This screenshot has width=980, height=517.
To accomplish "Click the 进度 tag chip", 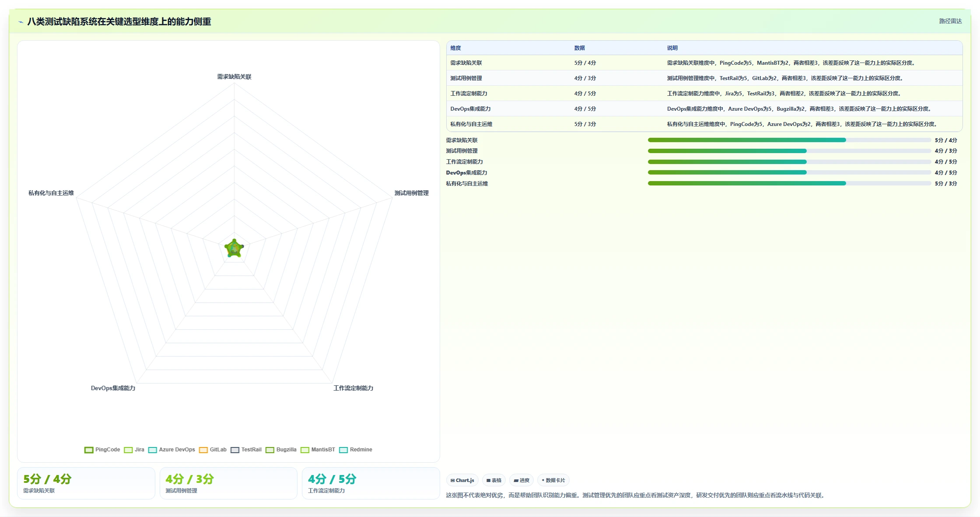I will [x=521, y=480].
